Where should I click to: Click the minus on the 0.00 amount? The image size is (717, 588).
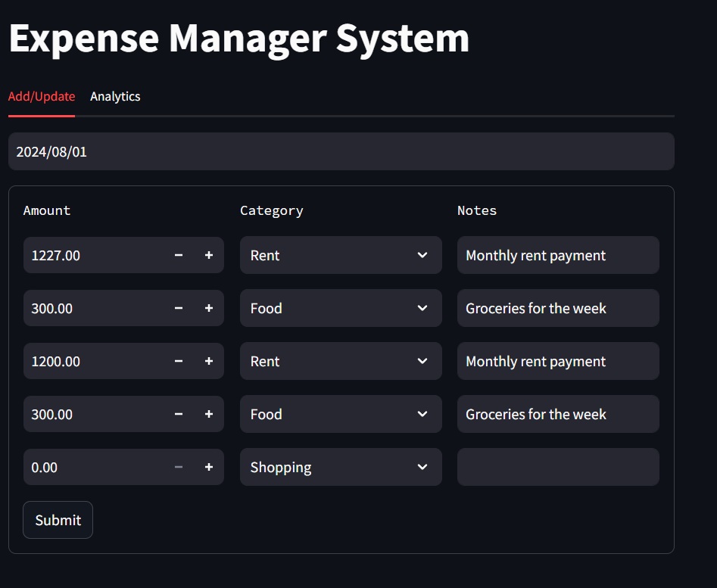179,467
